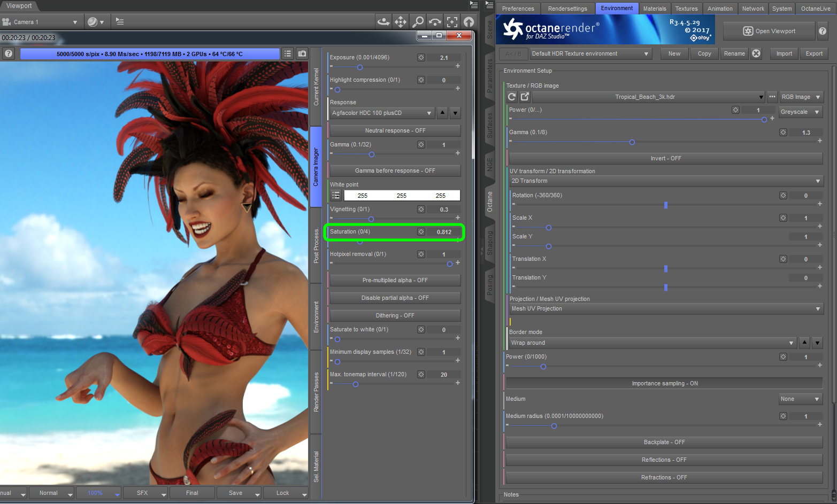Click the Export button
Screen dimensions: 837x504
(813, 53)
